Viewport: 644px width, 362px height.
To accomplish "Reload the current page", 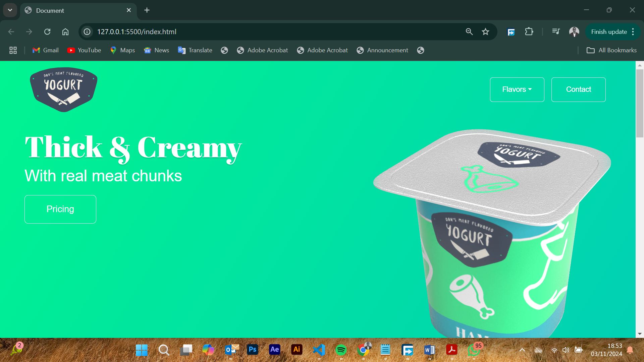I will click(47, 32).
